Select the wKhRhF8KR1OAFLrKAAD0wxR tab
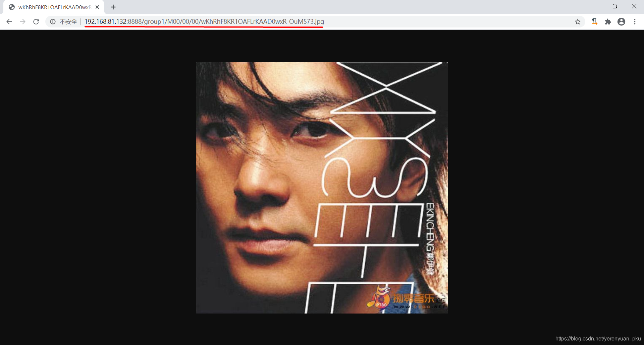This screenshot has height=345, width=644. 54,7
